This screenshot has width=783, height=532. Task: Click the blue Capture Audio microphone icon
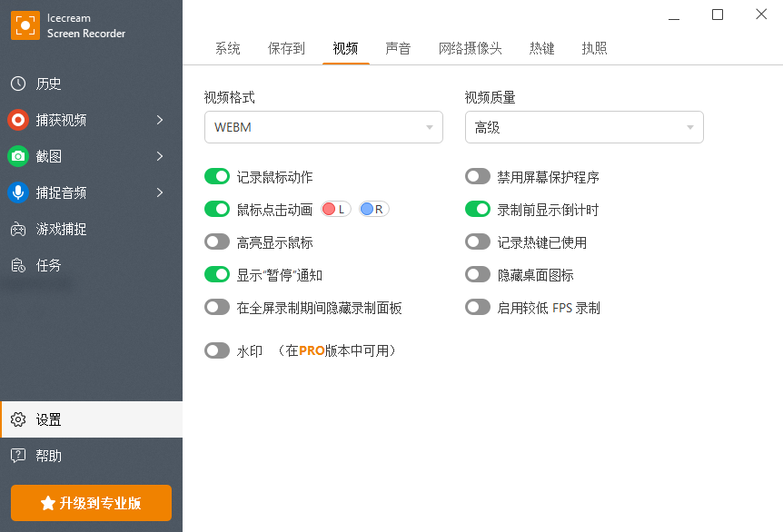pos(18,192)
